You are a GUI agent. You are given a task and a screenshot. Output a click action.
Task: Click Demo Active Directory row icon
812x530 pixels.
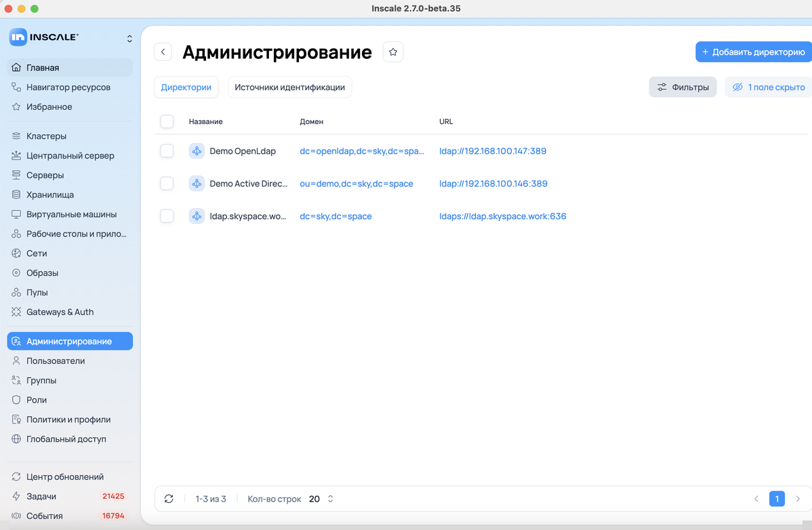click(197, 184)
